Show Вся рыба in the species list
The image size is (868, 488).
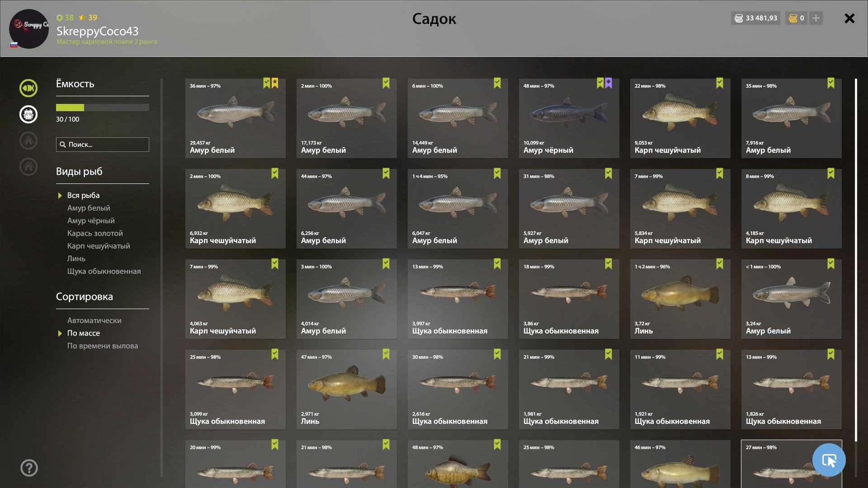pos(84,195)
